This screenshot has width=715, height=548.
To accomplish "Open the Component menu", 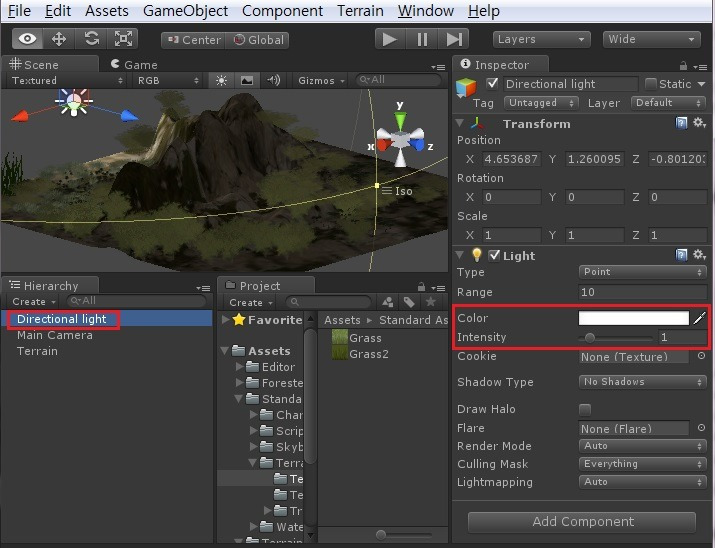I will [x=282, y=10].
